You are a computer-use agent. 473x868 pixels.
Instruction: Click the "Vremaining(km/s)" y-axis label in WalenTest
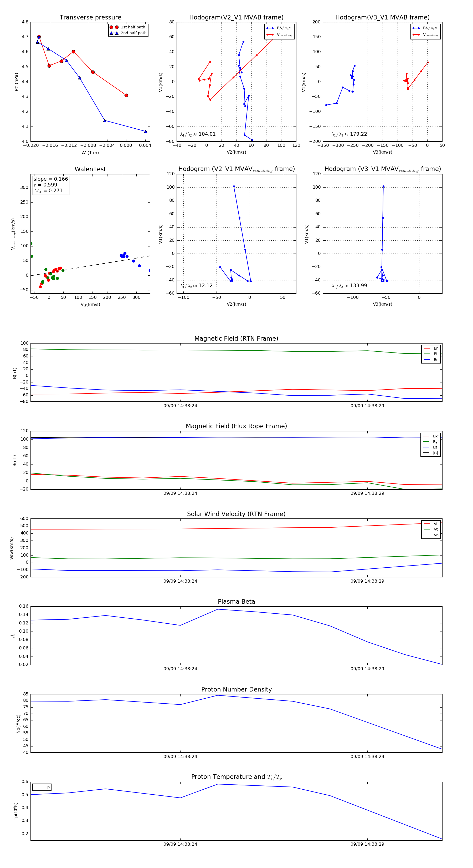coord(13,234)
